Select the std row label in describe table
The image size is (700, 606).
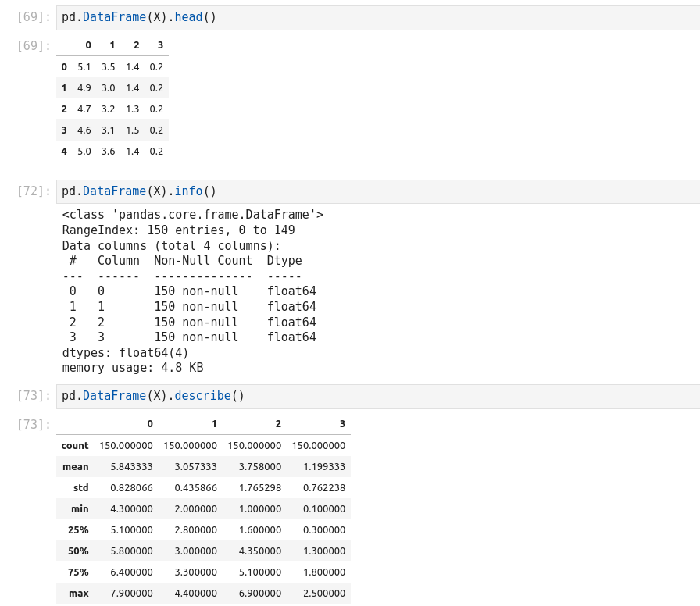tap(80, 488)
